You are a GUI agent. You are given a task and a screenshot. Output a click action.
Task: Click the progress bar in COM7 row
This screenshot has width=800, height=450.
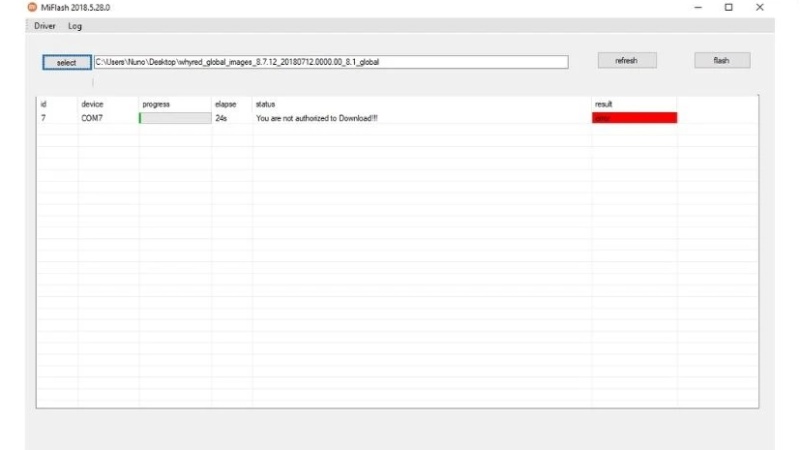pos(175,118)
